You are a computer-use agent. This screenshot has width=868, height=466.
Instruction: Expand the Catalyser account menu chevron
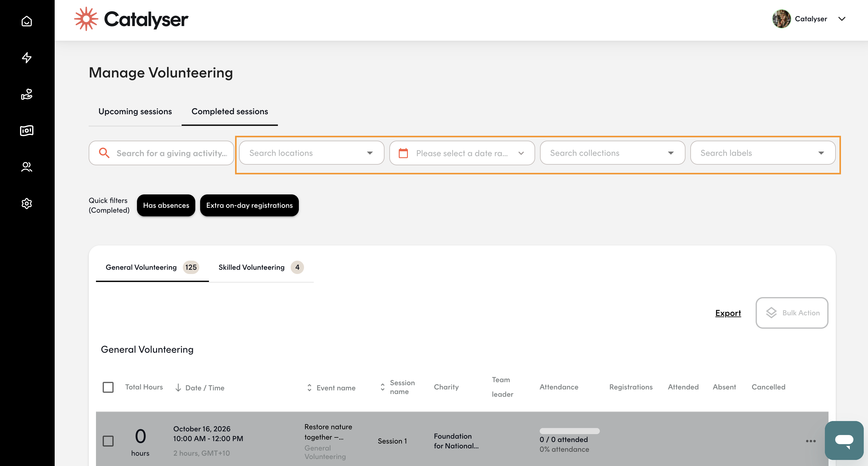point(842,19)
